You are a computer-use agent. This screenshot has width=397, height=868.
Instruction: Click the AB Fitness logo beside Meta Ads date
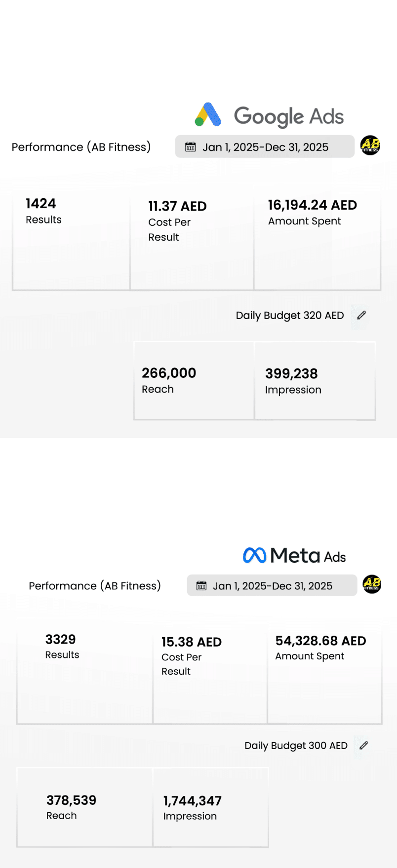tap(372, 584)
